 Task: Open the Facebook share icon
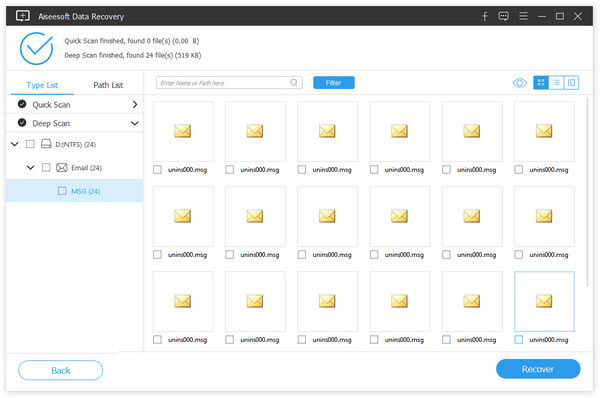coord(484,16)
